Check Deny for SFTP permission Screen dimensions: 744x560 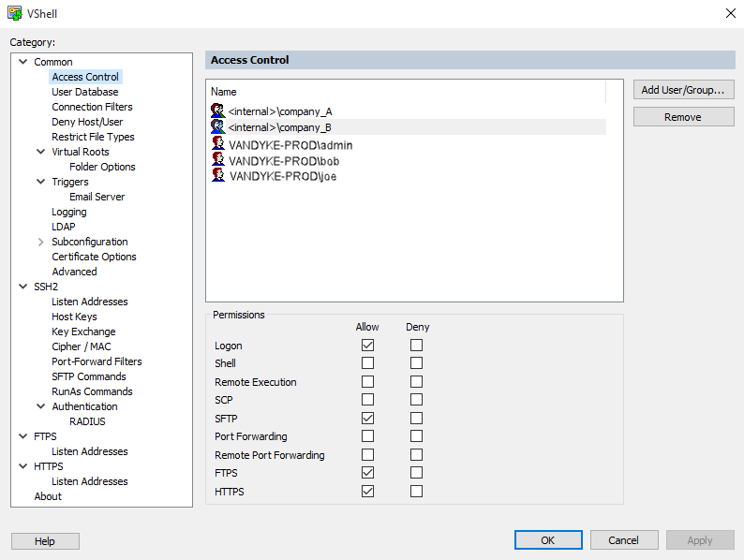coord(416,418)
